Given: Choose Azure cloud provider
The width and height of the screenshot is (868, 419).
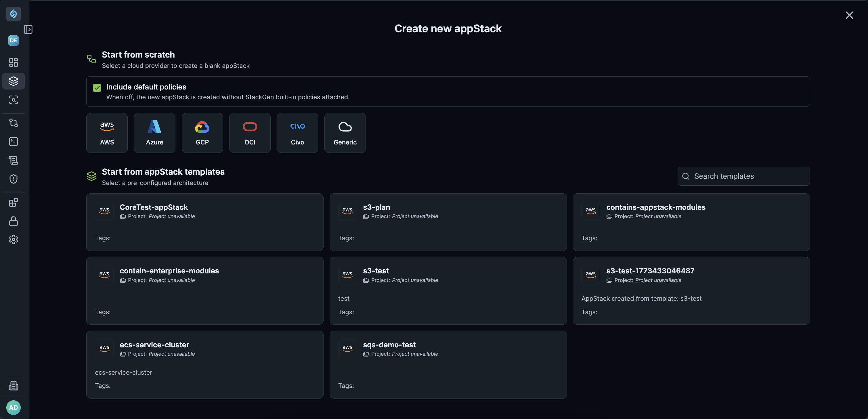Looking at the screenshot, I should tap(155, 133).
